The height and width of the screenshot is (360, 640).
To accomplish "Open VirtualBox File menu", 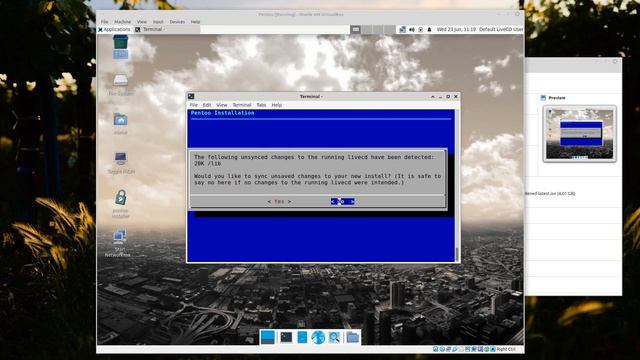I will coord(104,22).
